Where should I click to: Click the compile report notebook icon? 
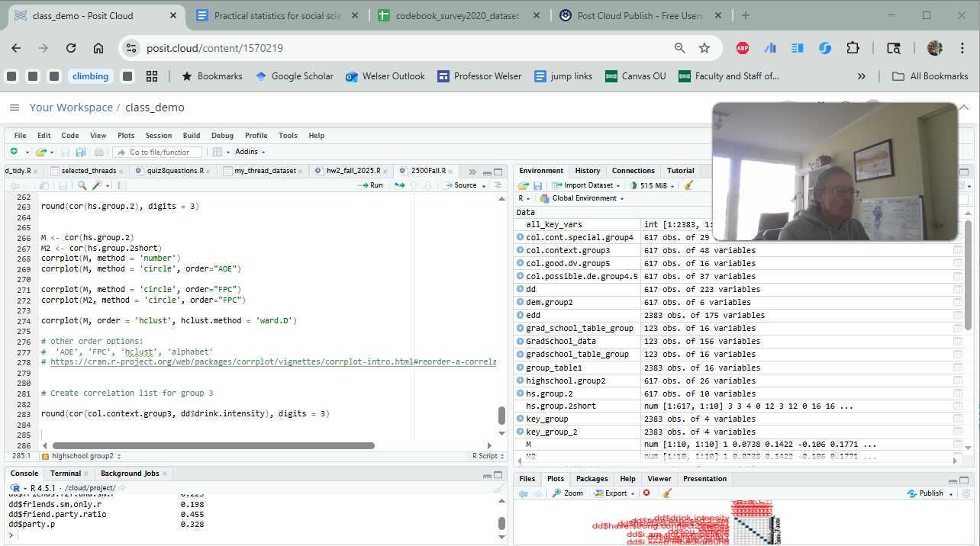(121, 185)
